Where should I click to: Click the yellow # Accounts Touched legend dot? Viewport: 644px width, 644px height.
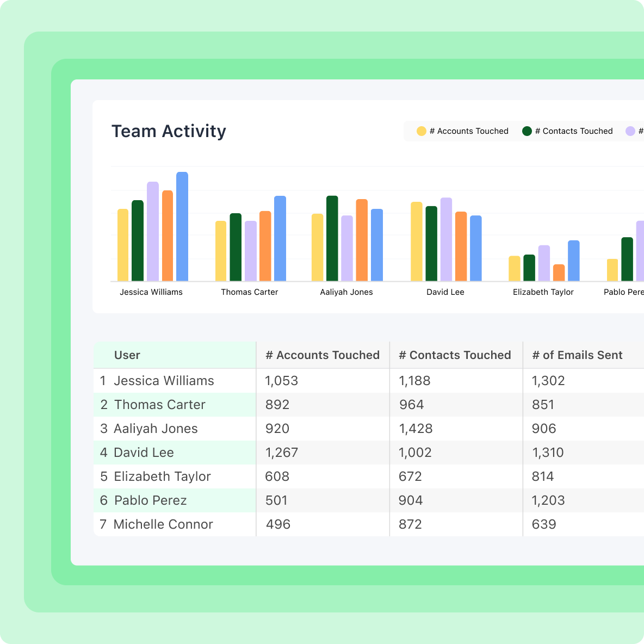click(421, 131)
